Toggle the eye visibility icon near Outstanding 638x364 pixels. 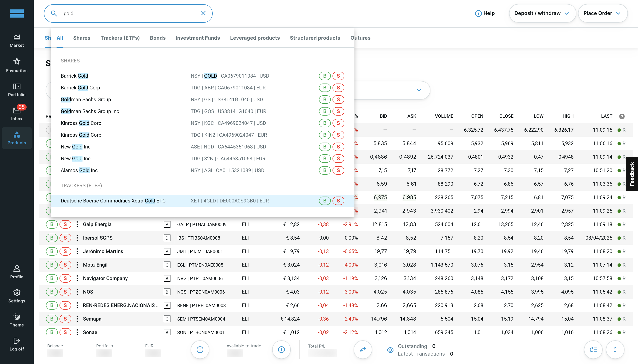pos(390,350)
